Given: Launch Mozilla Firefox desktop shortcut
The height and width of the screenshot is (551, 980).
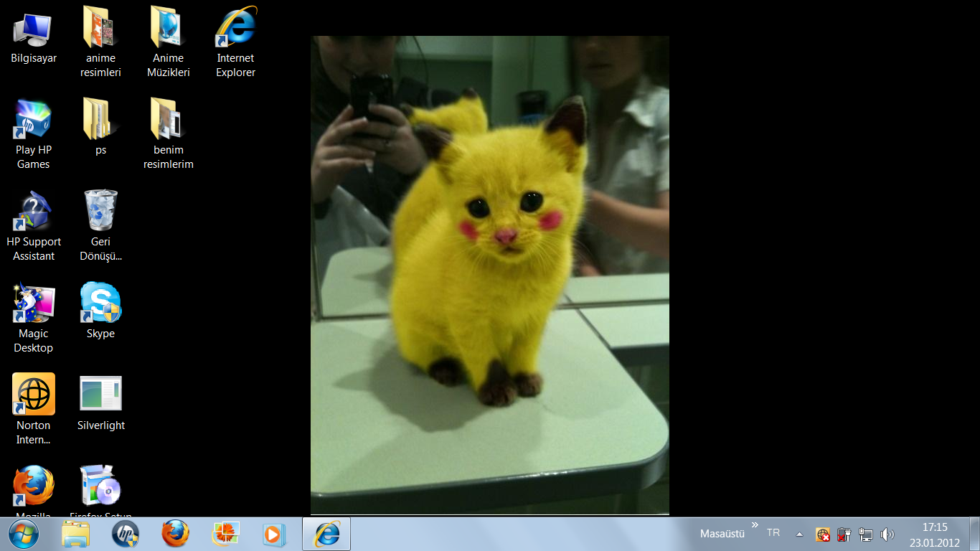Looking at the screenshot, I should tap(33, 491).
